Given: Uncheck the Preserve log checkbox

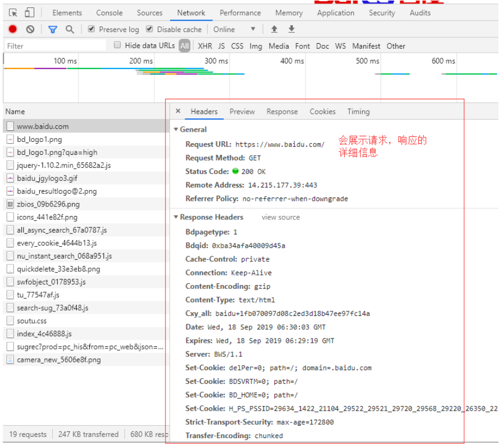Looking at the screenshot, I should point(91,29).
